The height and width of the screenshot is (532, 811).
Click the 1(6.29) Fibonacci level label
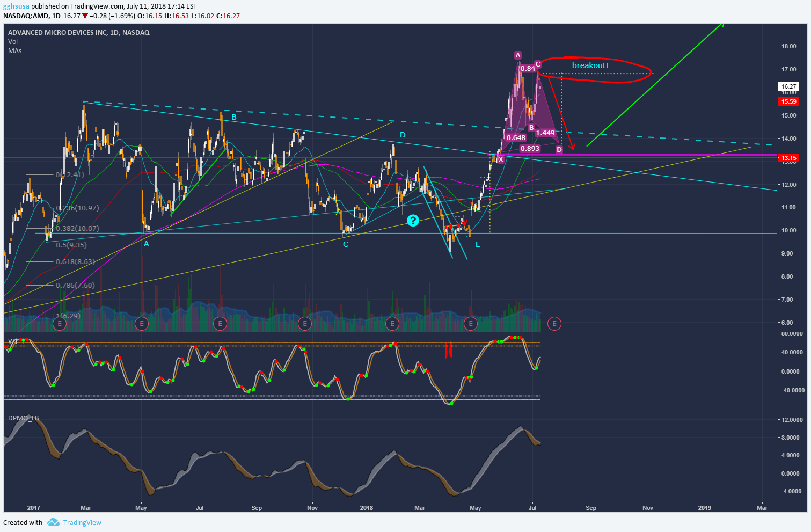pos(68,316)
